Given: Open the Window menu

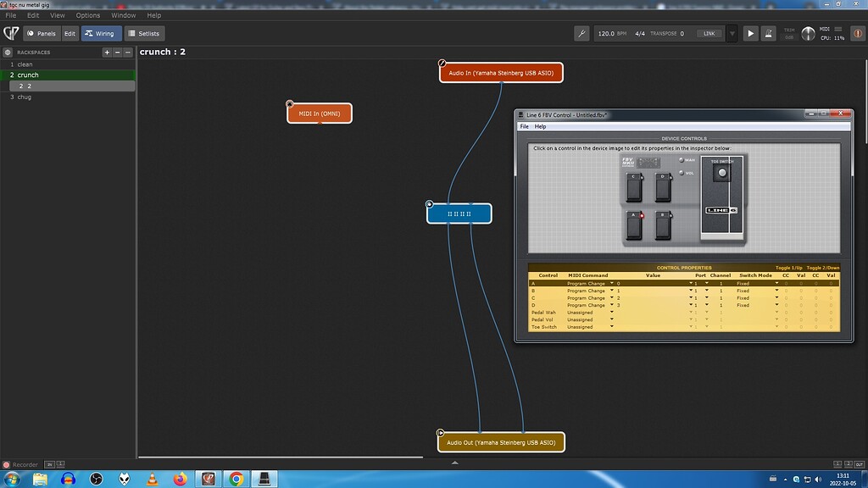Looking at the screenshot, I should 124,15.
